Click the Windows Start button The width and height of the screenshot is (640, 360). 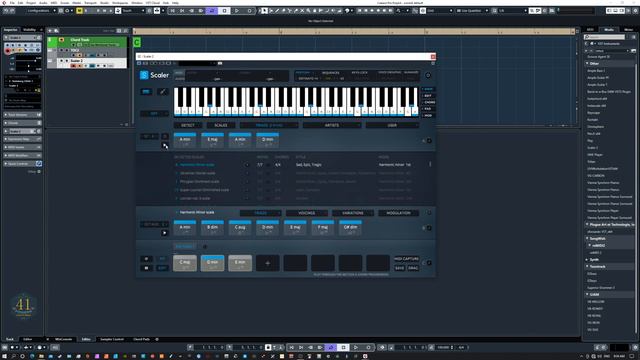(4, 356)
